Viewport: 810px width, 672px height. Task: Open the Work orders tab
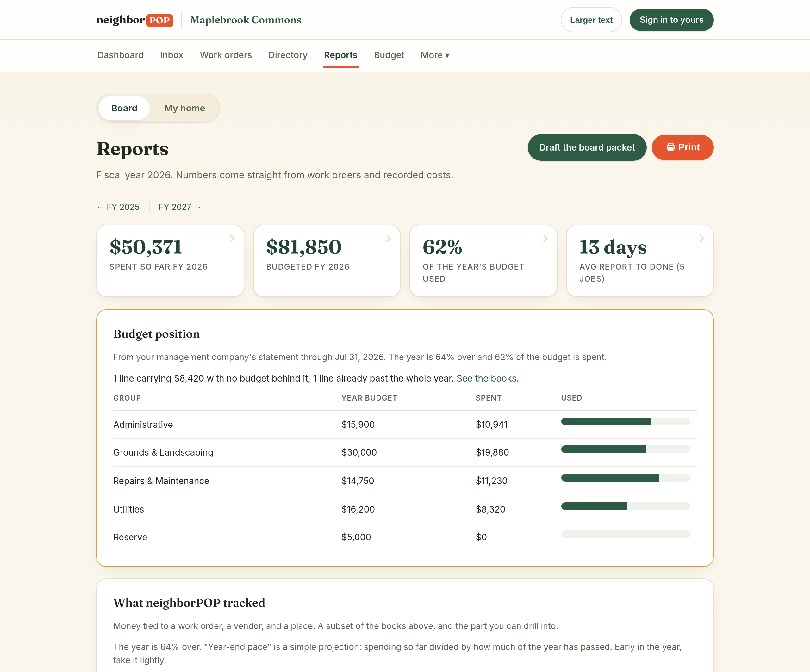pyautogui.click(x=226, y=55)
